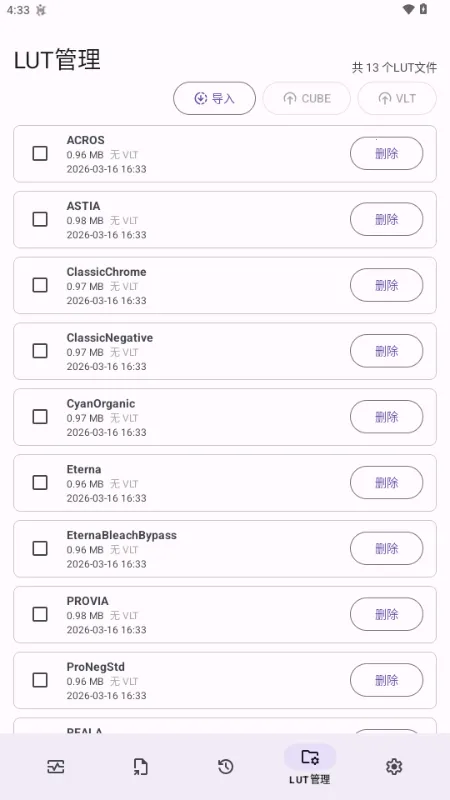Delete the PROVIA LUT

(386, 614)
